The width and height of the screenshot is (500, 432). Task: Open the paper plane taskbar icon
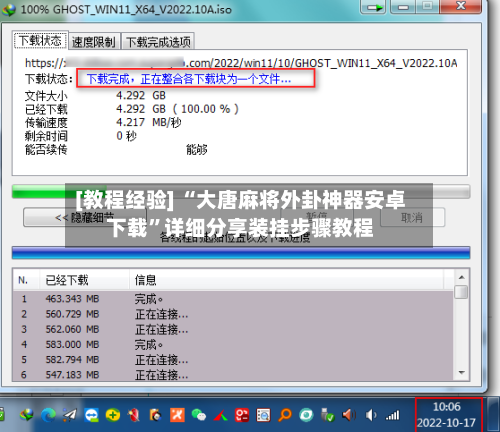(70, 415)
